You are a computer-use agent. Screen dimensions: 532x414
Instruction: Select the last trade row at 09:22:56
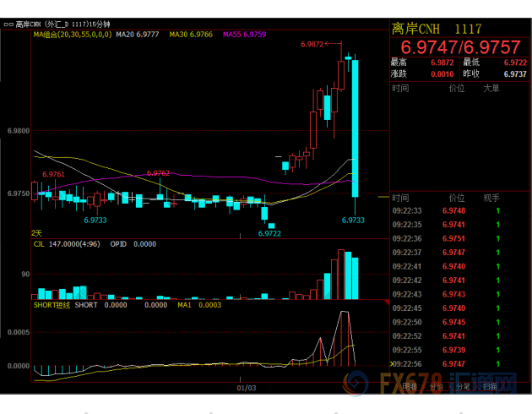[x=460, y=363]
